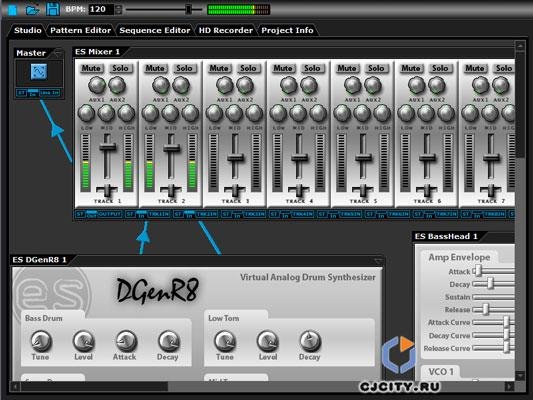
Task: Solo Track 6 in ES Mixer
Action: point(440,68)
